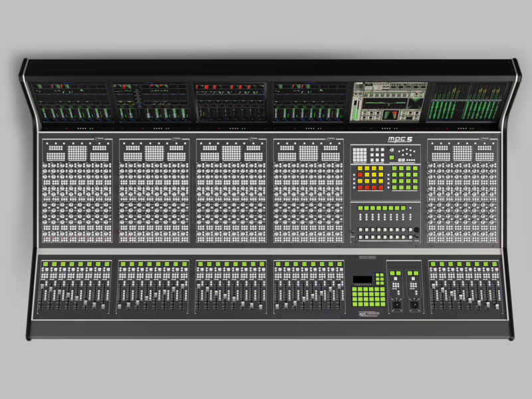Select the leftmost channel meter display screen

(72, 102)
